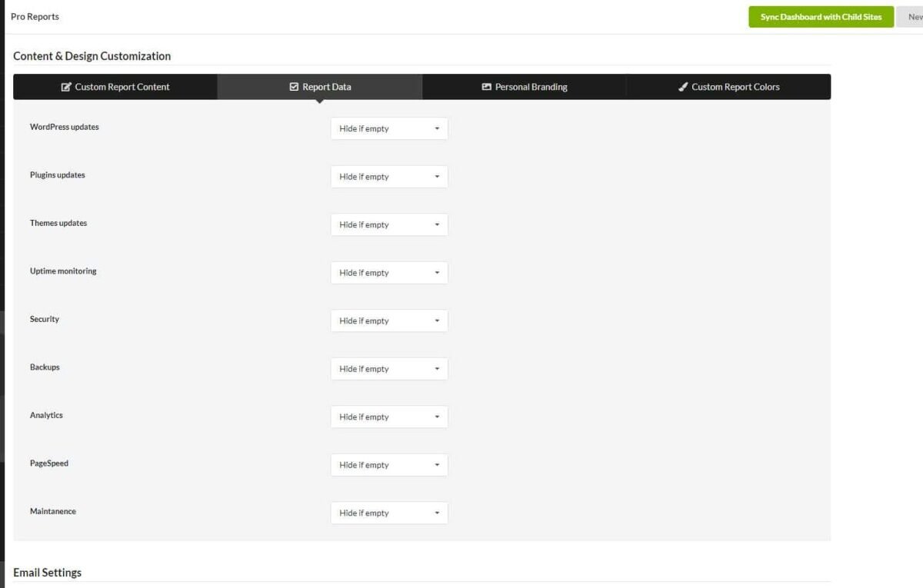Expand the Backups dropdown

389,369
